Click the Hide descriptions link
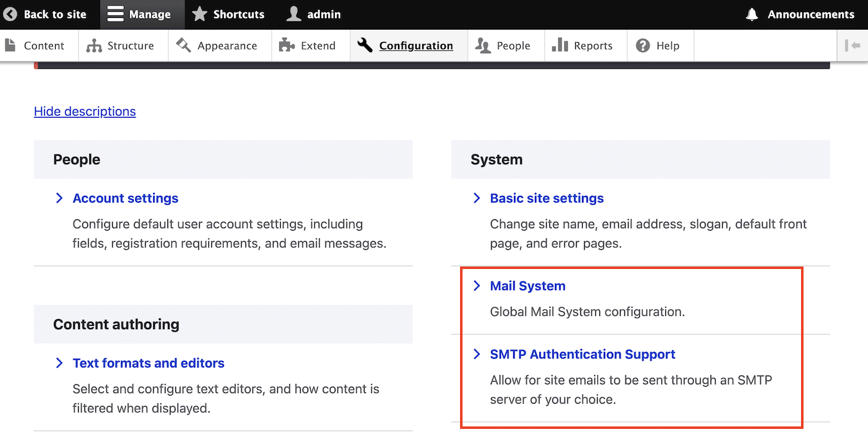 click(84, 111)
